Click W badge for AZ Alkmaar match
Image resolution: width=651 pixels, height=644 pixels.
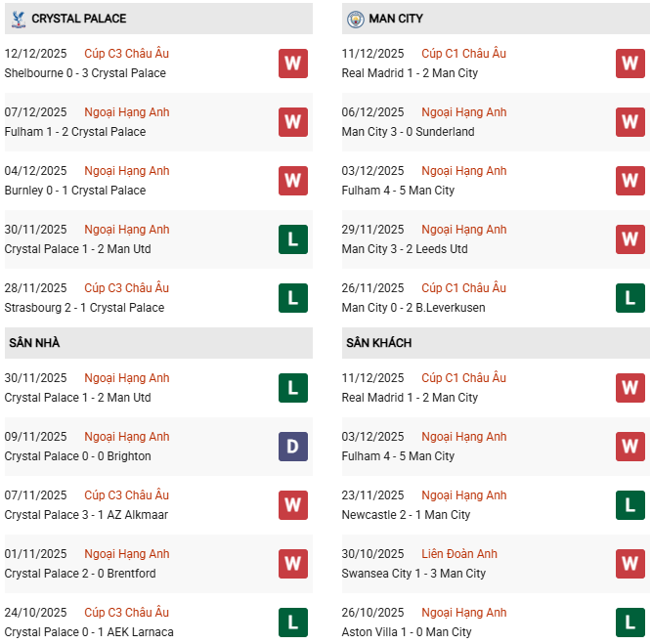click(x=292, y=505)
